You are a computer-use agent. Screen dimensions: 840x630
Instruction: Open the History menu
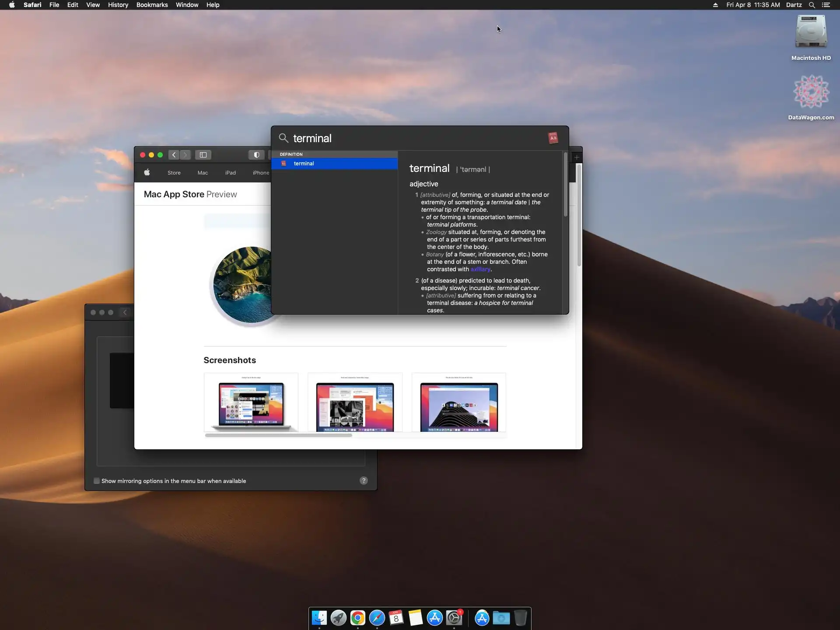[x=118, y=5]
